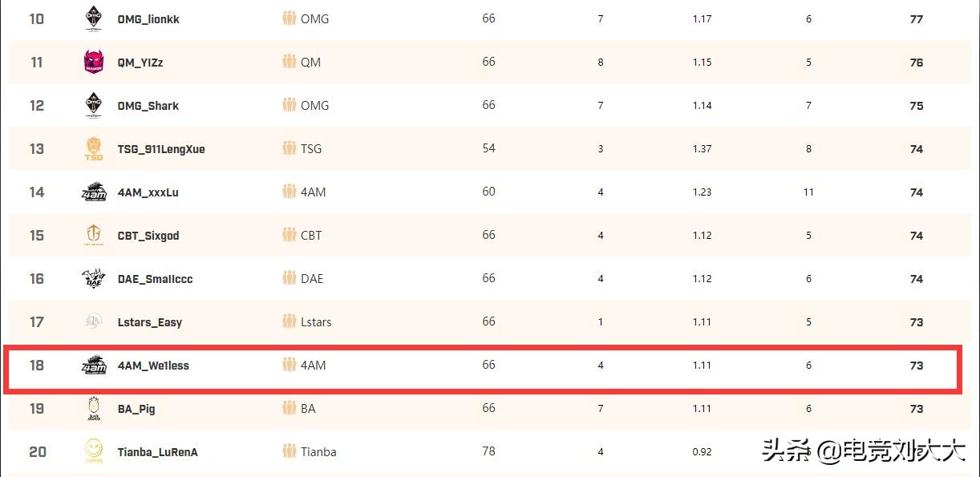Click the BA team logo icon
The width and height of the screenshot is (980, 477).
94,409
